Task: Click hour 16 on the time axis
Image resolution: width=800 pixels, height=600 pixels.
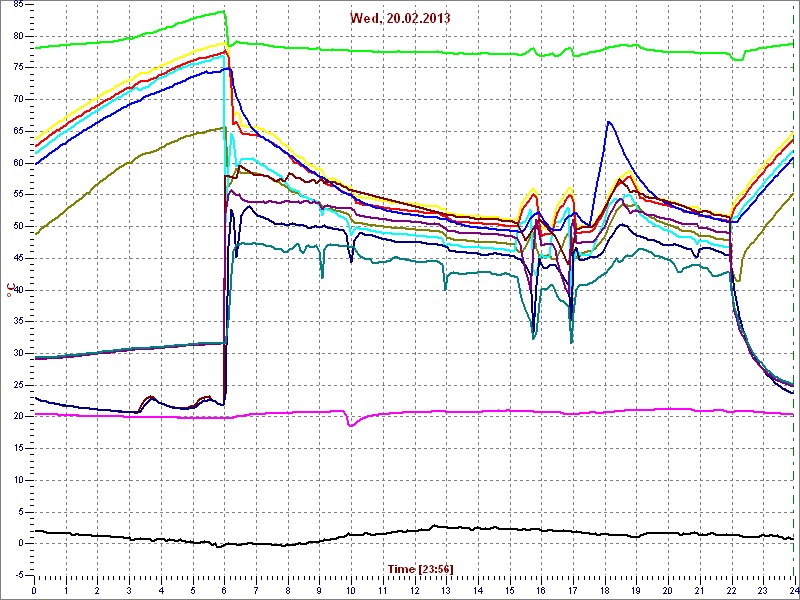Action: (x=542, y=588)
